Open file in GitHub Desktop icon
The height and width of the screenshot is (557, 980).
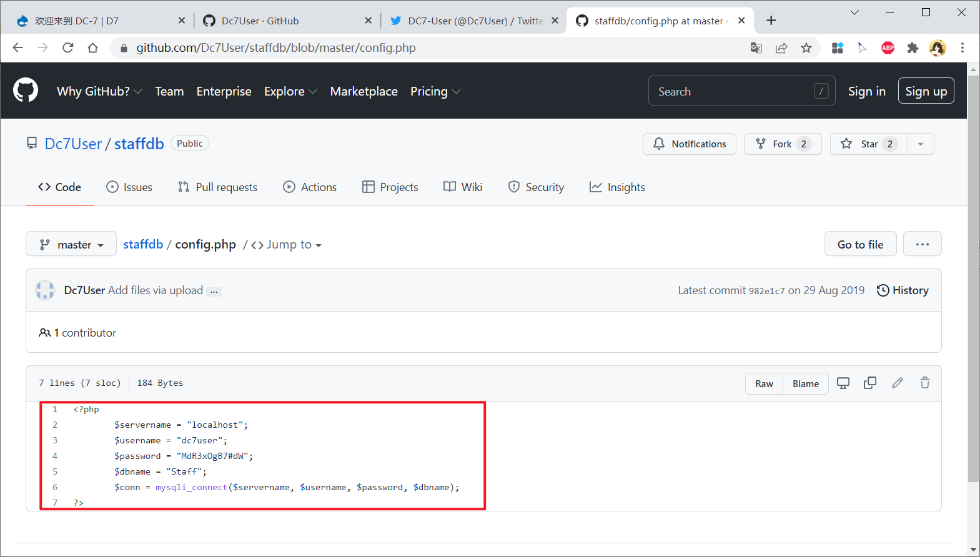[x=843, y=383]
